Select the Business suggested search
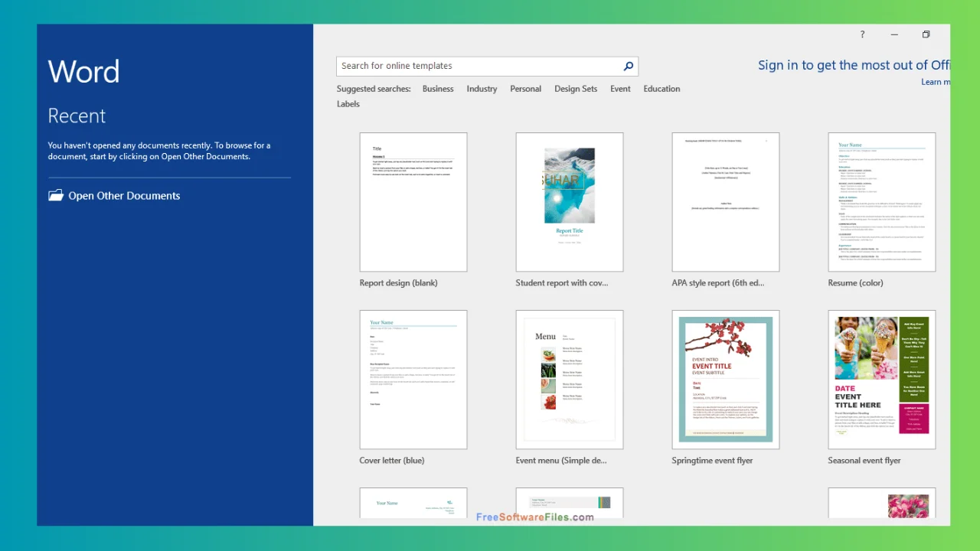Screen dimensions: 980x551 click(438, 89)
